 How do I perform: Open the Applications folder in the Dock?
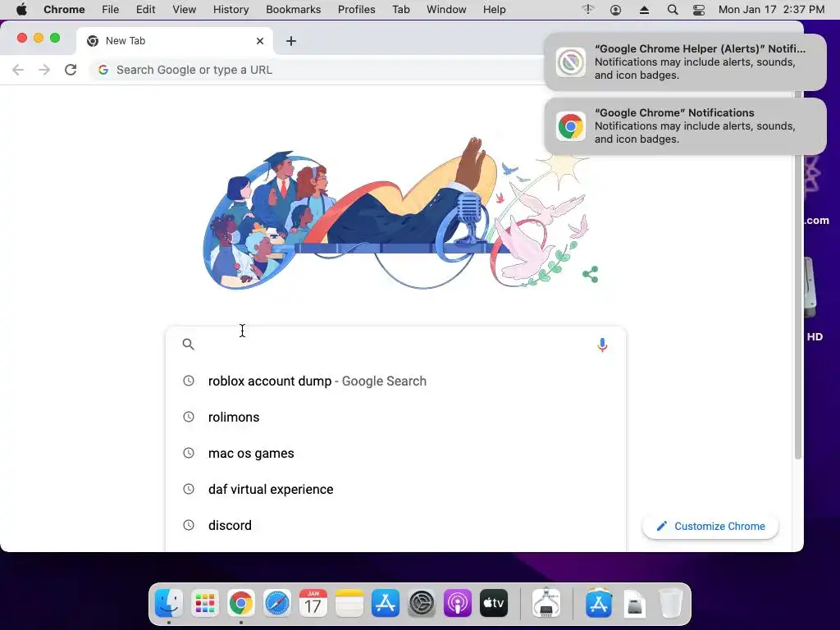pyautogui.click(x=599, y=603)
